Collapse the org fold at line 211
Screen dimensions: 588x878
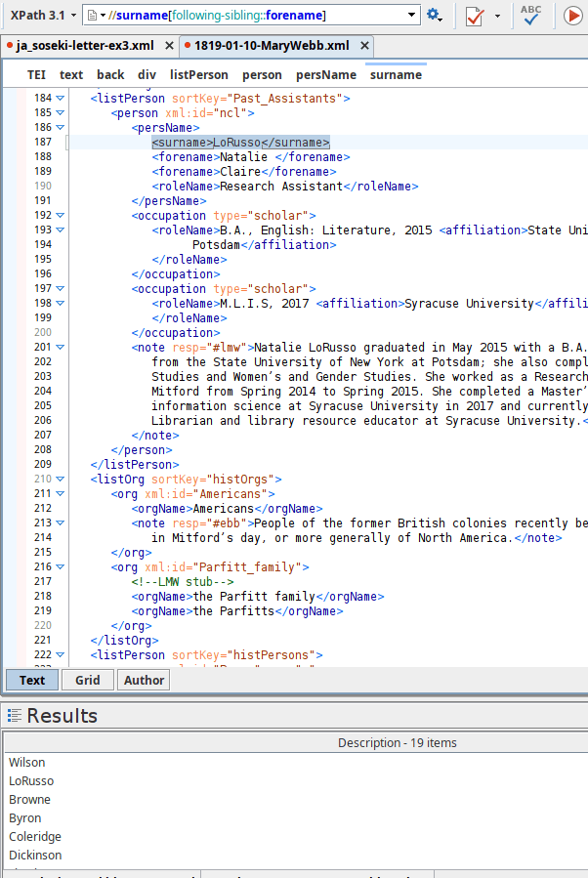(60, 493)
